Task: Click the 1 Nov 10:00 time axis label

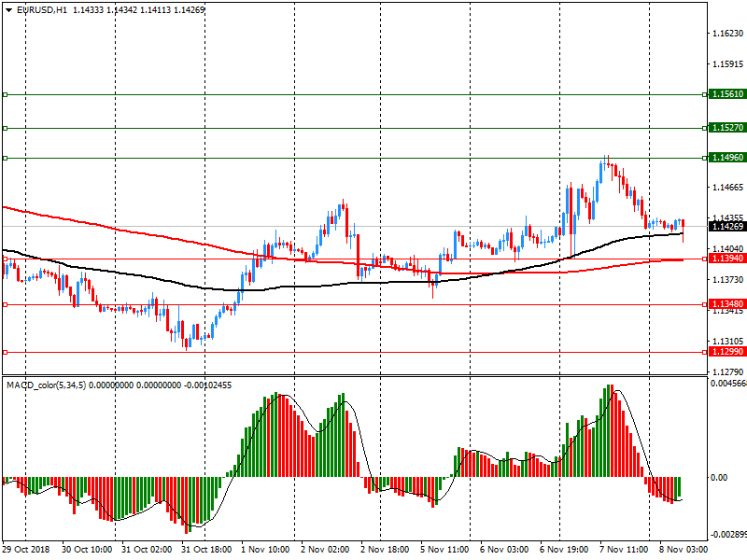Action: coord(266,551)
